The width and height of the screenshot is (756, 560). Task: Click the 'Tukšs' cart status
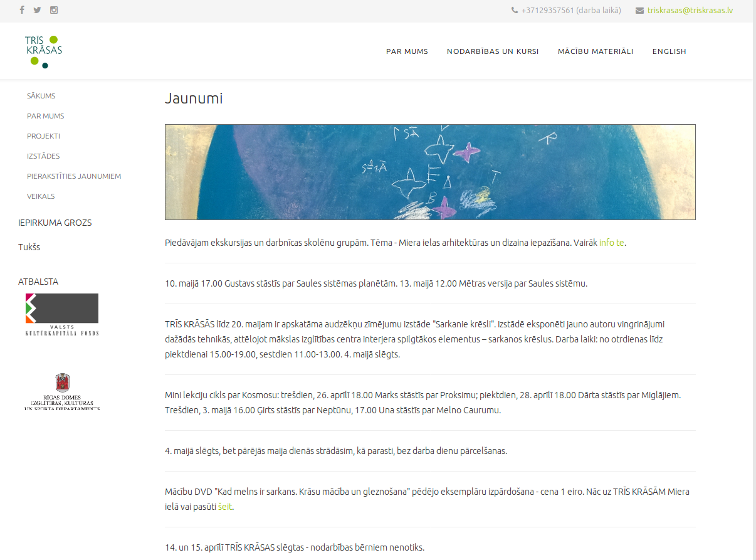[x=29, y=247]
